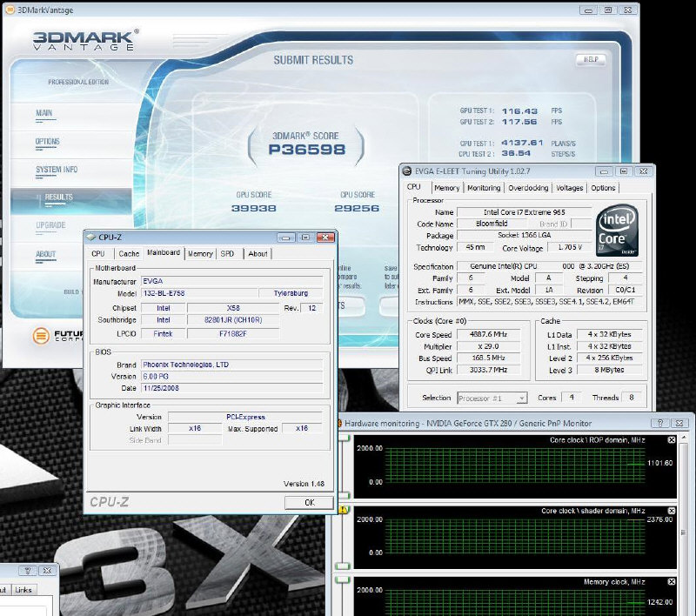
Task: Maximize the EVGA E-LEET window
Action: coord(624,171)
